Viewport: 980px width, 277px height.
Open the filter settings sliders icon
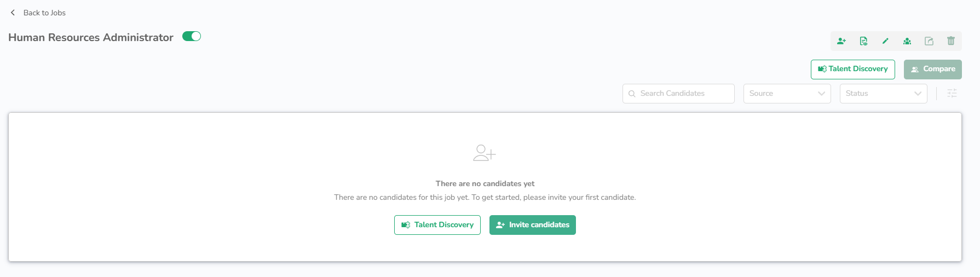coord(952,94)
